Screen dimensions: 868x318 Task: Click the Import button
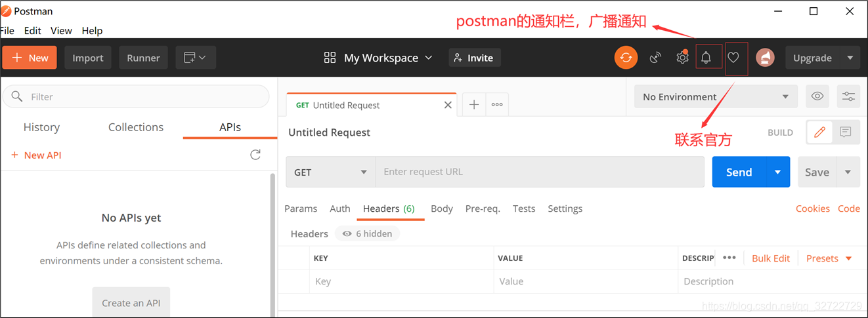tap(88, 58)
